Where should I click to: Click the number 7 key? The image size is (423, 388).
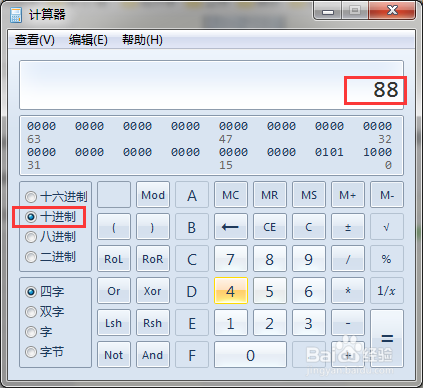tap(231, 259)
